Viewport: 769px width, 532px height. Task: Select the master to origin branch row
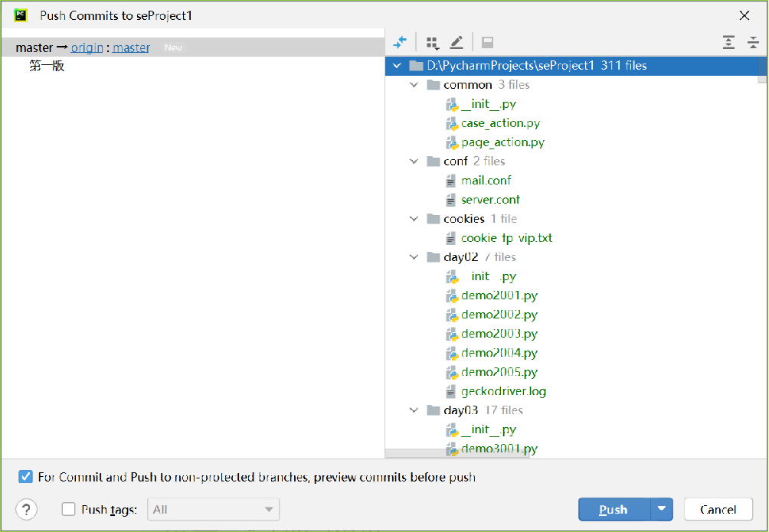[193, 47]
